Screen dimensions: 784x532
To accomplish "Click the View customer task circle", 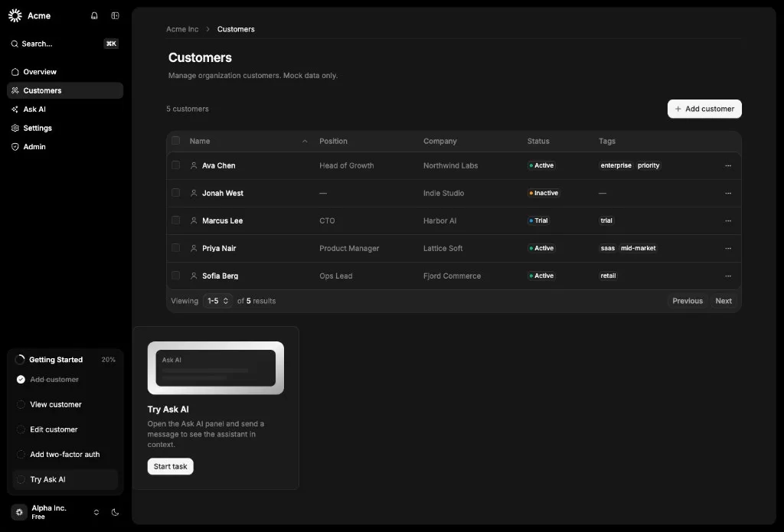I will [21, 404].
